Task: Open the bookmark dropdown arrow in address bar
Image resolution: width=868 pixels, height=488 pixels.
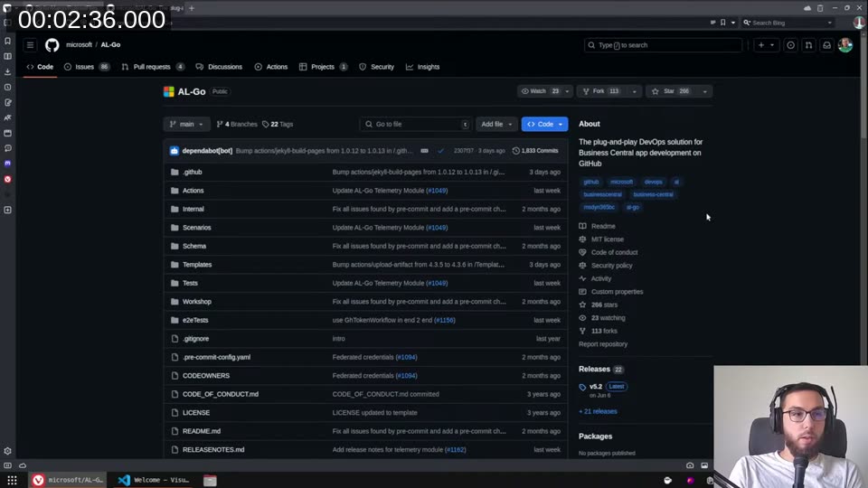Action: [x=733, y=23]
